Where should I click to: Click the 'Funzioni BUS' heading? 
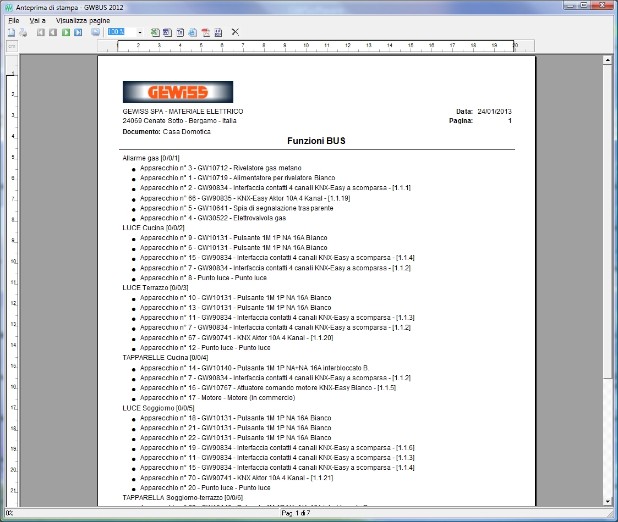click(316, 141)
